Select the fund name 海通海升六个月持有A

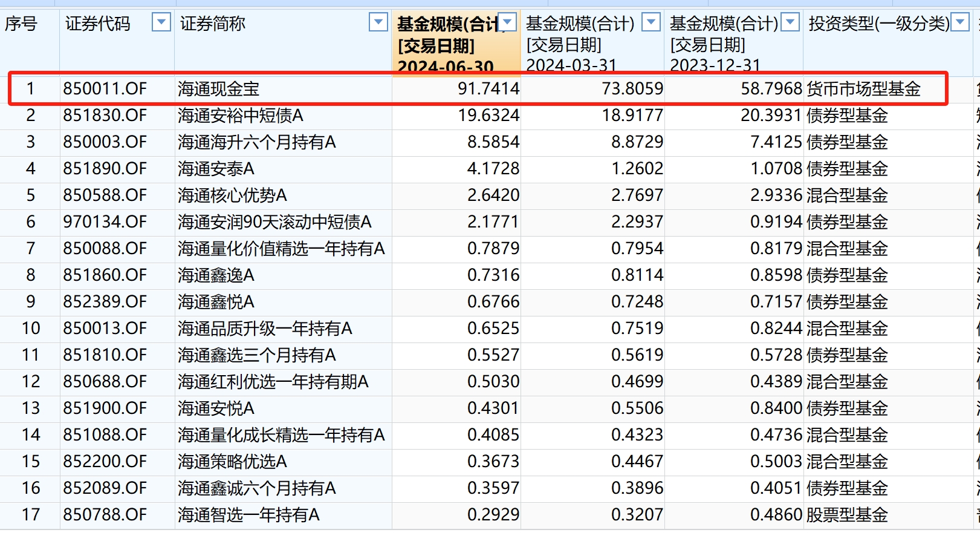257,142
